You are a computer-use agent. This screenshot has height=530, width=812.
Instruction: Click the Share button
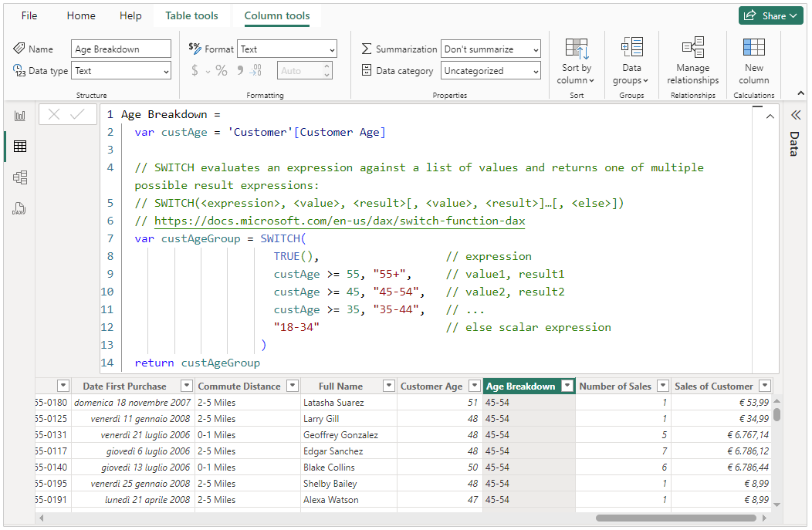coord(770,15)
